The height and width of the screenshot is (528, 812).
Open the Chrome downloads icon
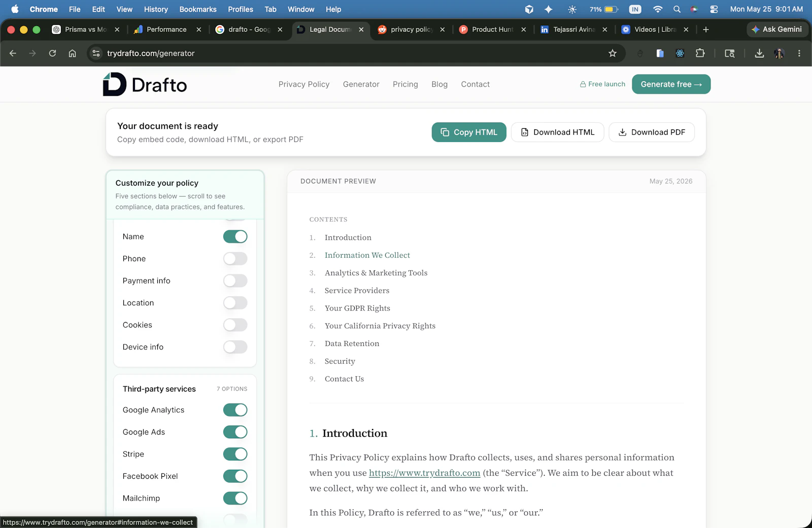[759, 53]
